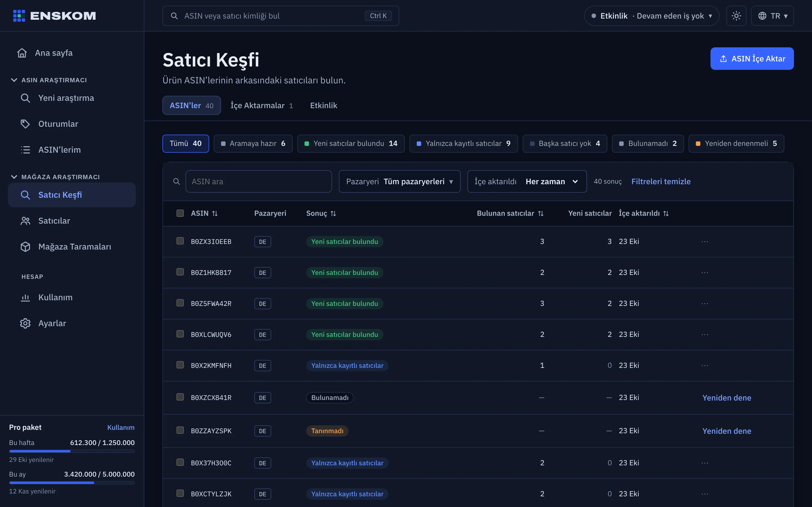
Task: Open the Mağaza Taramaları box icon
Action: [25, 246]
